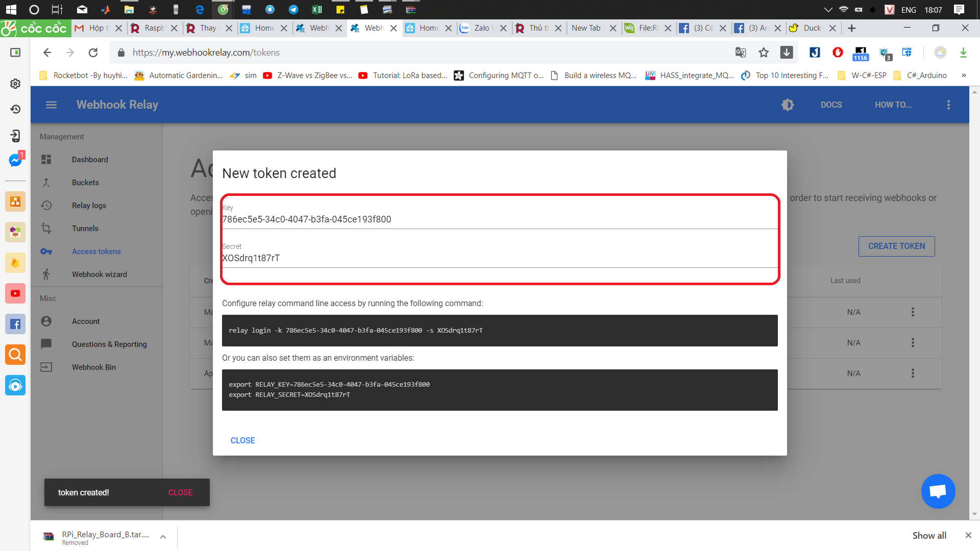
Task: Select Access tokens in sidebar
Action: (x=96, y=252)
